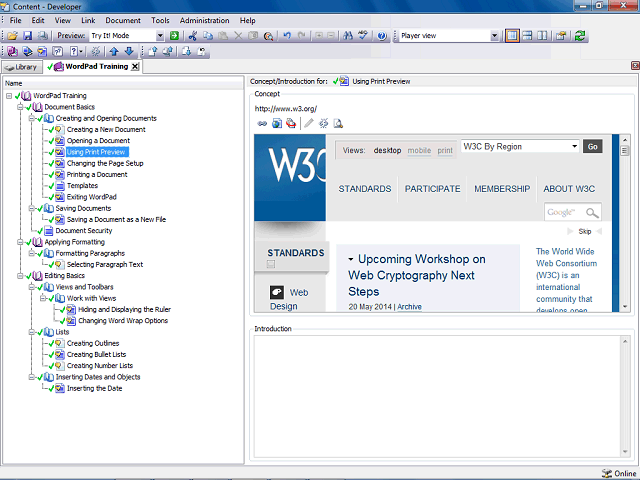Viewport: 640px width, 480px height.
Task: Click the Undo arrow icon
Action: pos(287,36)
